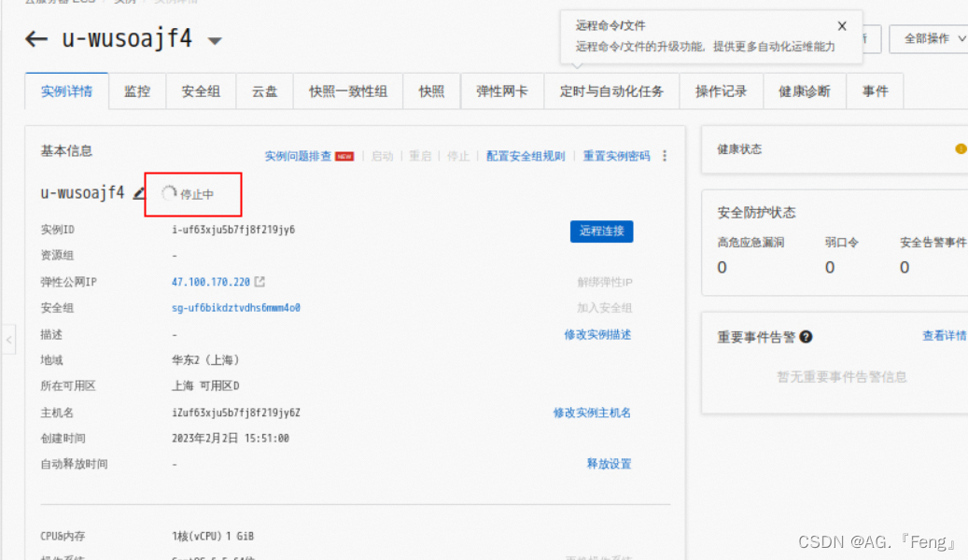Viewport: 968px width, 560px height.
Task: Open the 定时与自动化任务 tab
Action: pyautogui.click(x=611, y=91)
